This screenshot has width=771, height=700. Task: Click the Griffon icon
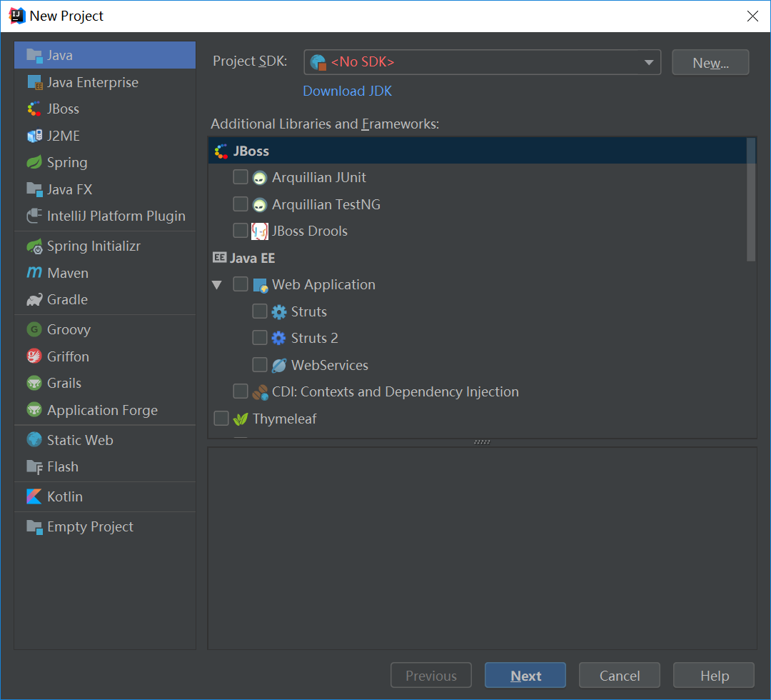coord(34,356)
